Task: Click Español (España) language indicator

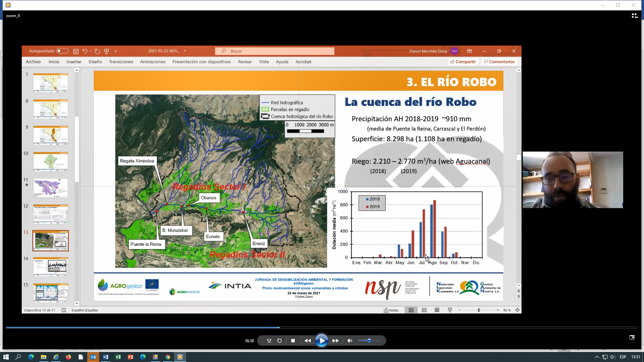Action: tap(85, 310)
